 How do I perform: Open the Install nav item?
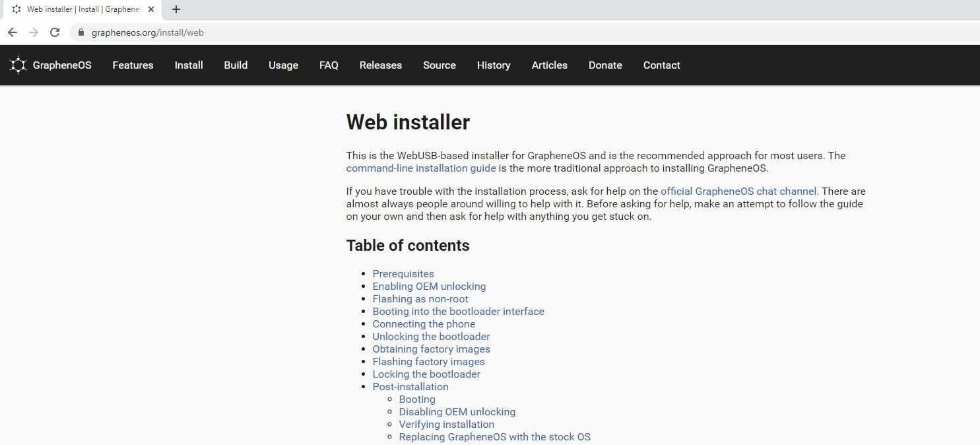(189, 65)
